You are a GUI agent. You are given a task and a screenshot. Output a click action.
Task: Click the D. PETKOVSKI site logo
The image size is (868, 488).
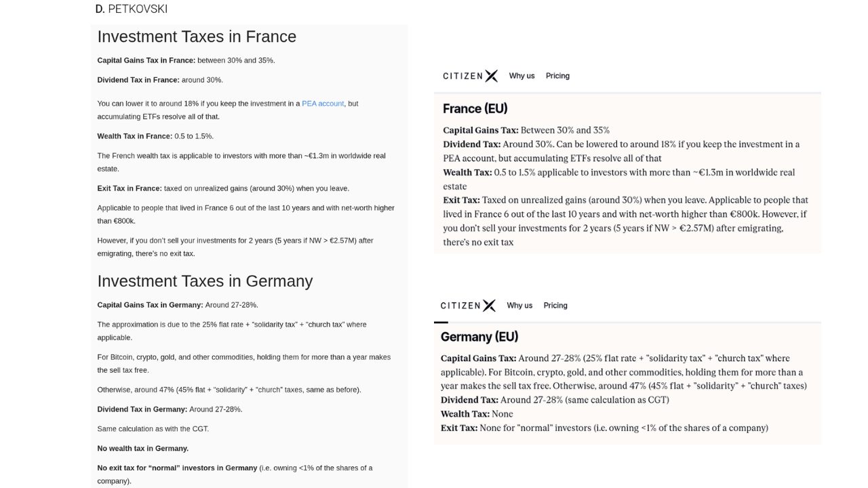(131, 9)
